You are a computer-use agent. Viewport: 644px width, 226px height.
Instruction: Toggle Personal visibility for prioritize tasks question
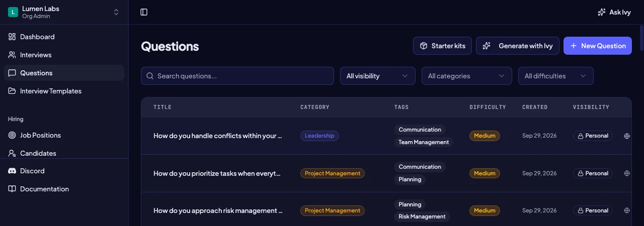tap(593, 173)
